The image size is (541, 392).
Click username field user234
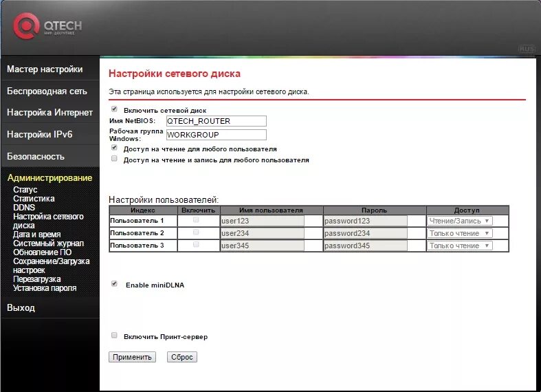click(x=262, y=233)
